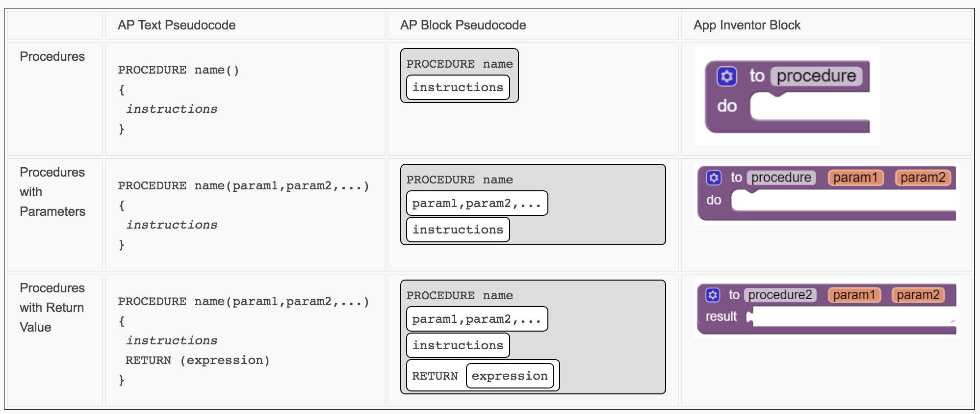This screenshot has width=980, height=414.
Task: Click the AP Text Pseudocode column header
Action: (177, 25)
